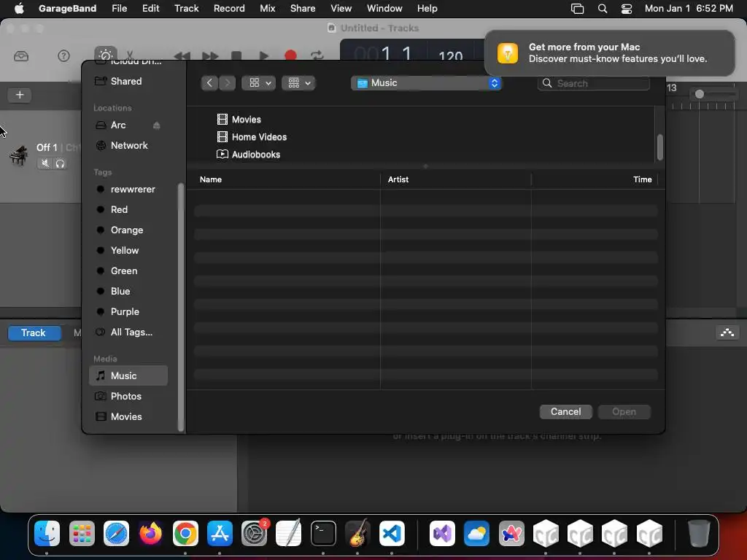Open Google Chrome from the Dock

point(185,533)
